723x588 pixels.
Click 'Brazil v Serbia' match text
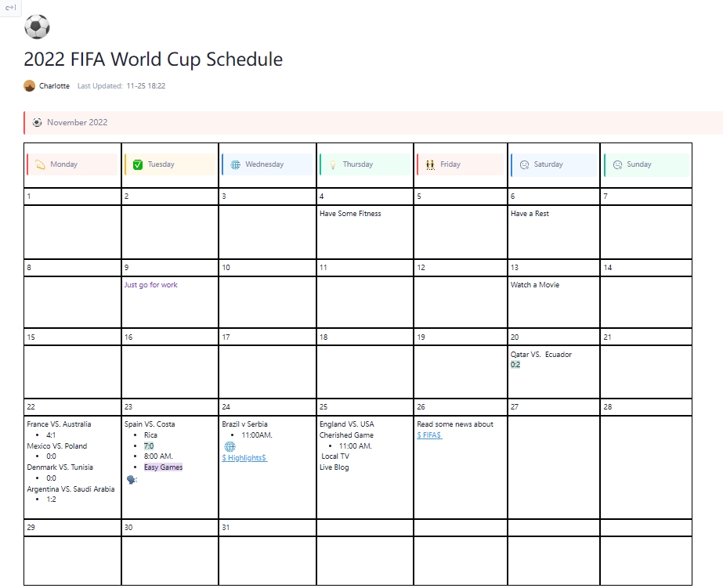(244, 424)
